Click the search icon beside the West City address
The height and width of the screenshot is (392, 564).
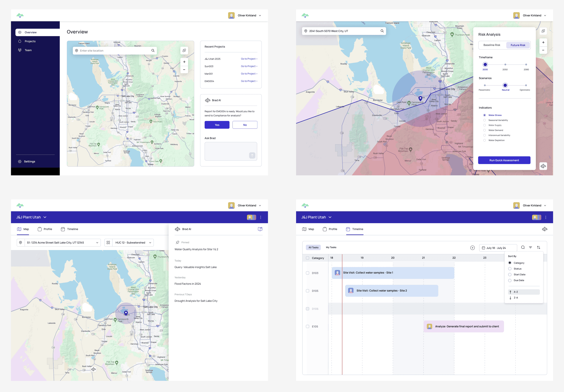(x=382, y=31)
